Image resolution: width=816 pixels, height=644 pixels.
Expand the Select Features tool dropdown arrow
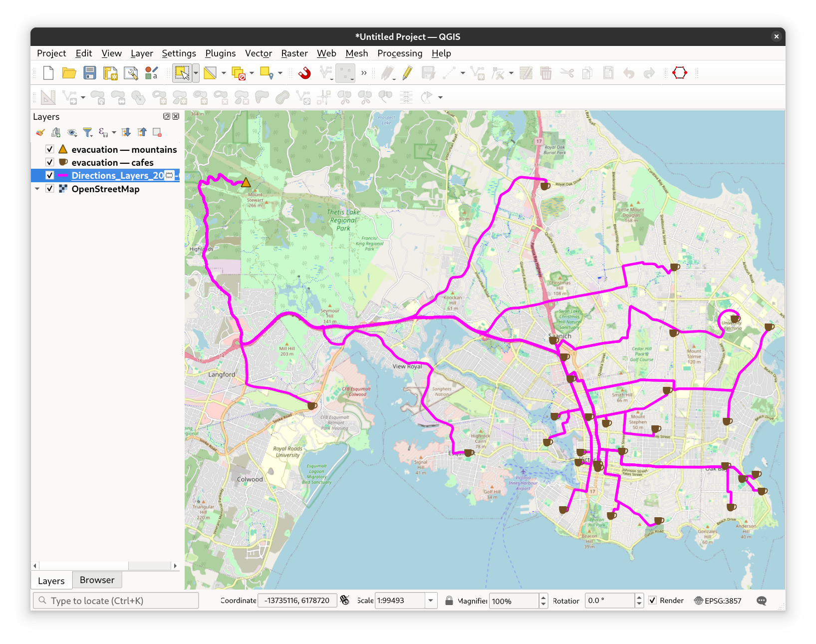click(x=196, y=73)
